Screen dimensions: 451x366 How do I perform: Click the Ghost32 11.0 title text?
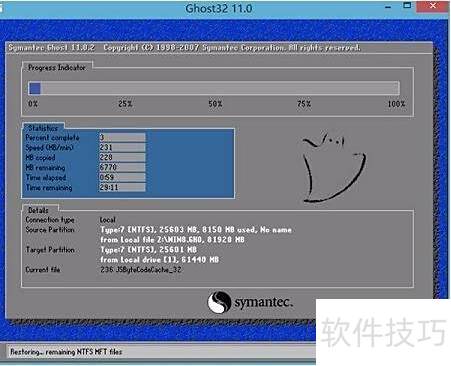click(219, 8)
